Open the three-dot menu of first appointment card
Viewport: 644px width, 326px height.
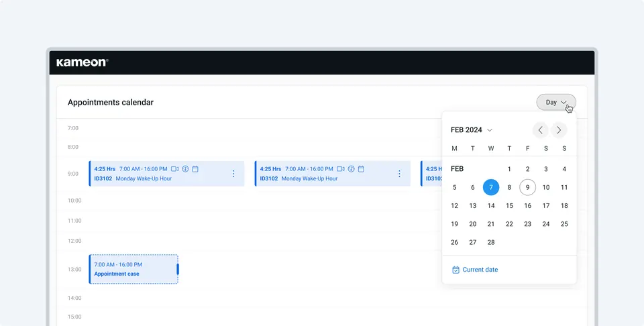pyautogui.click(x=233, y=174)
